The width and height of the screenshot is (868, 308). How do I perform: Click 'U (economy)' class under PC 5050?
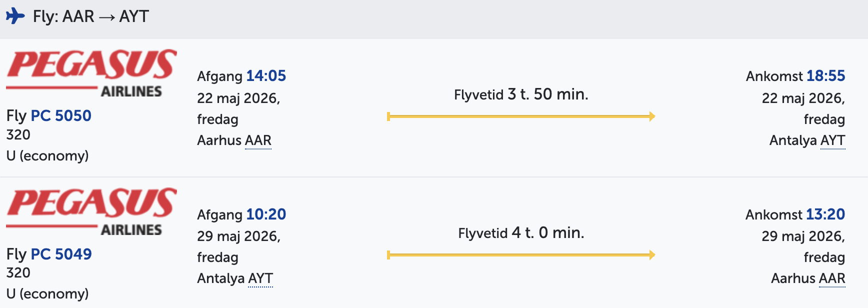pyautogui.click(x=47, y=156)
